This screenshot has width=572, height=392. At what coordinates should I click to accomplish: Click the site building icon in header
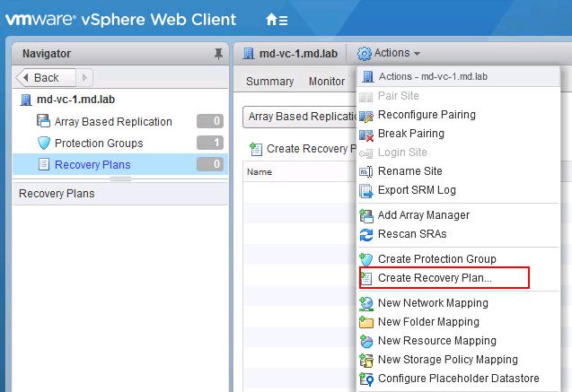point(249,54)
